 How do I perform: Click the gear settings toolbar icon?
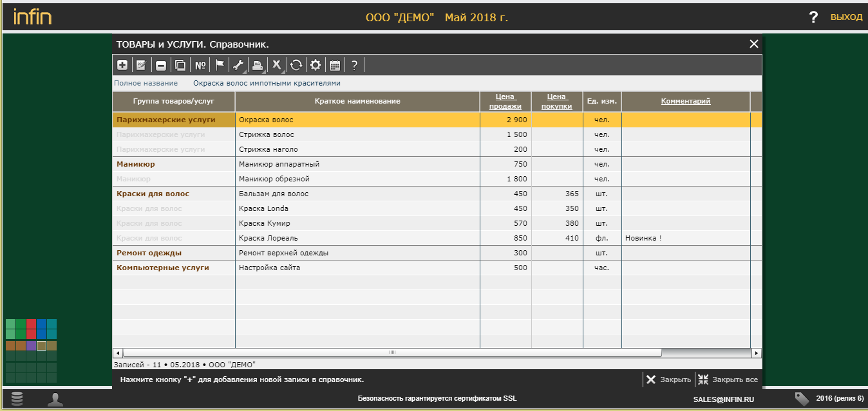(315, 65)
